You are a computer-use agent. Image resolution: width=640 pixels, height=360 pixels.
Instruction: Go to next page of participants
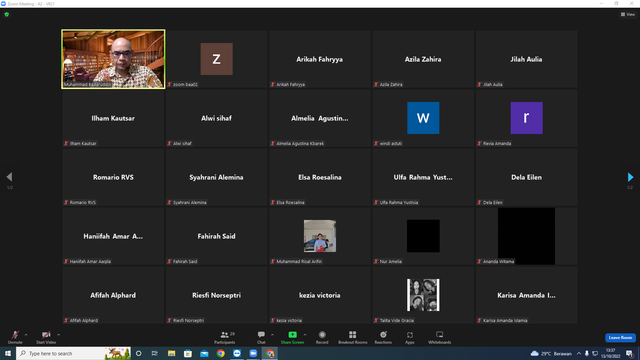(630, 177)
